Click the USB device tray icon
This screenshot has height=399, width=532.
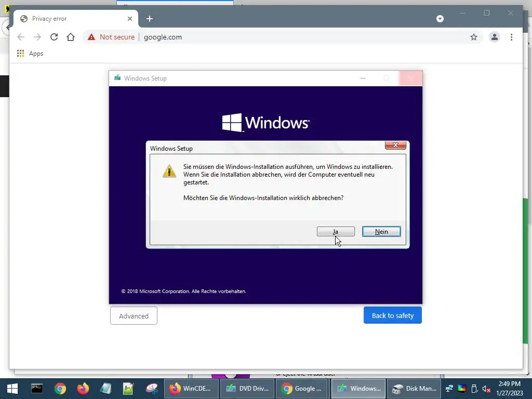coord(474,389)
